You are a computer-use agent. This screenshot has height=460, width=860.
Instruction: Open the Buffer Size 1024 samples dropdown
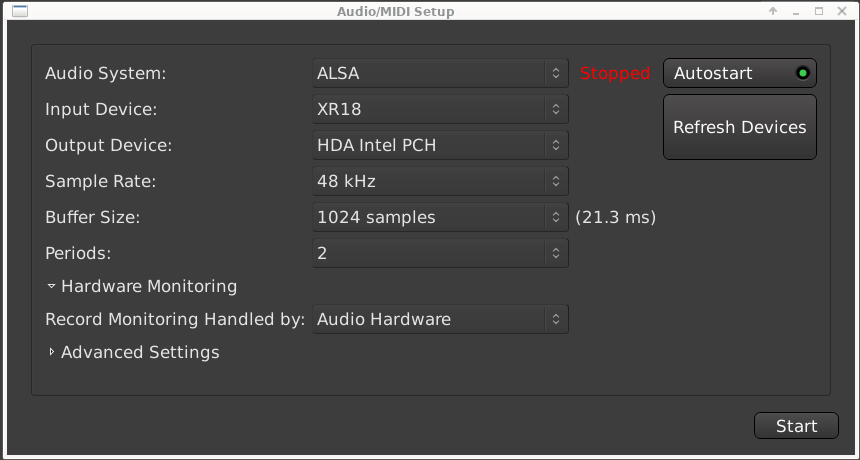pyautogui.click(x=441, y=217)
